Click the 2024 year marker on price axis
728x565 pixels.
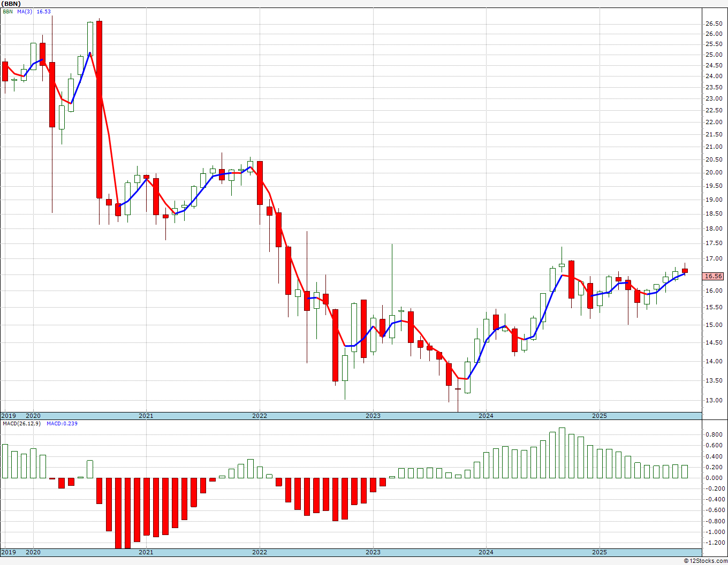486,416
